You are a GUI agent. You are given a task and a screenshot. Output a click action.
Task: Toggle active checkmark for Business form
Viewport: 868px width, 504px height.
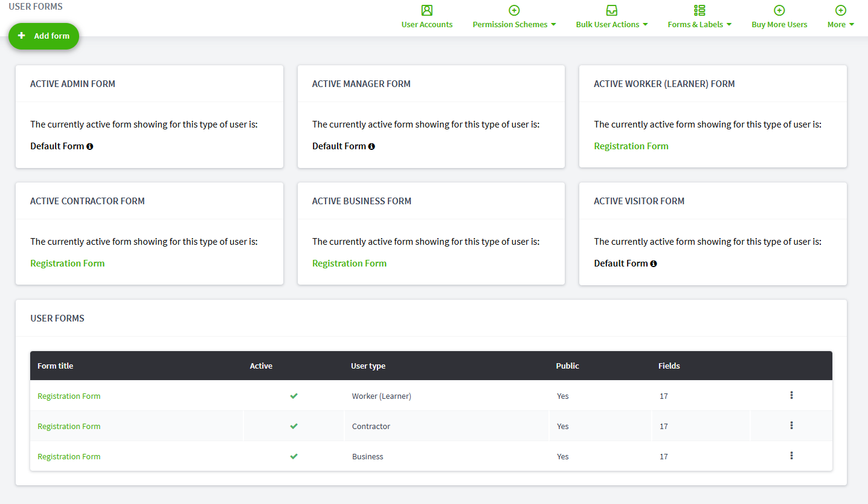tap(294, 456)
